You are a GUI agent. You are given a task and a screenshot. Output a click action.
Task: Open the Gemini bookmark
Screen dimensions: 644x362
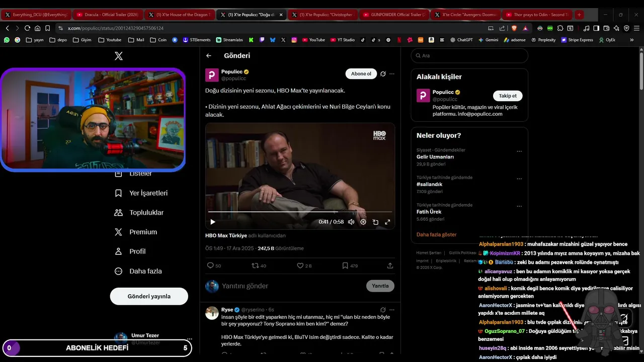[x=488, y=40]
